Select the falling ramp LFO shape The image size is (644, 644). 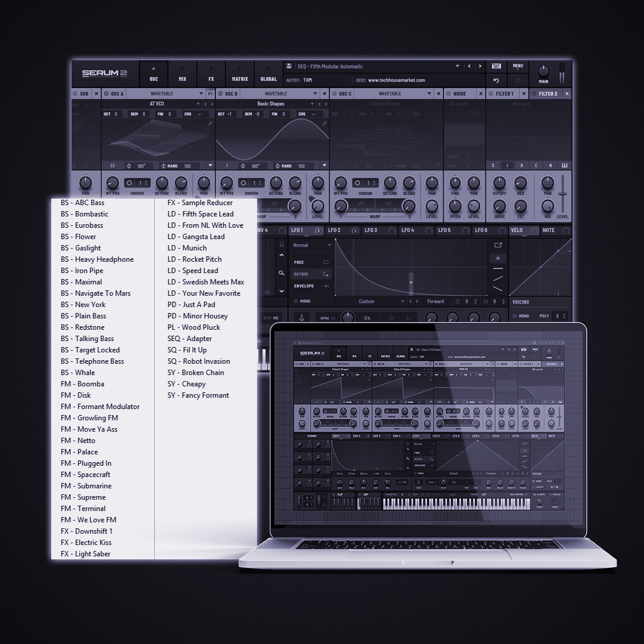click(498, 289)
